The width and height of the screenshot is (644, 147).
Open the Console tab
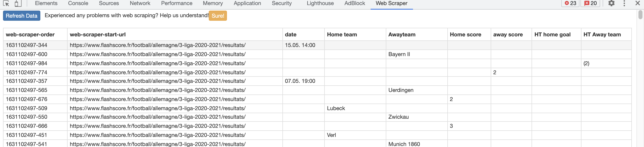tap(78, 3)
